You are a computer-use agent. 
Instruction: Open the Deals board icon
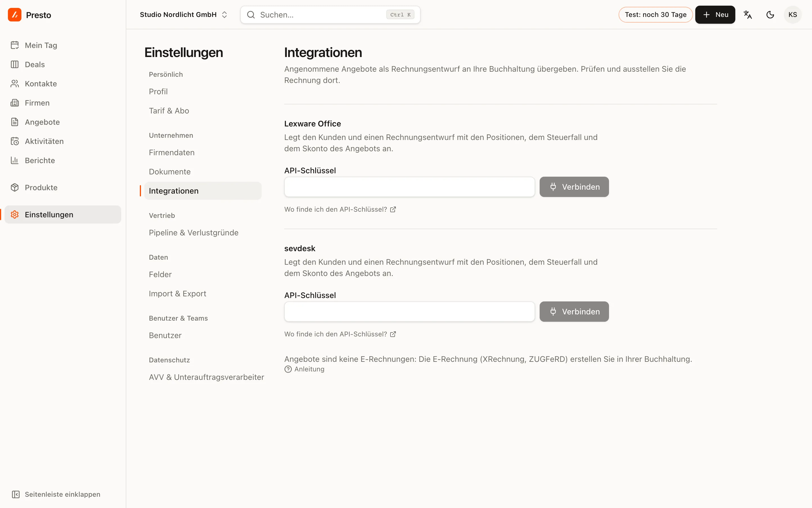(14, 64)
